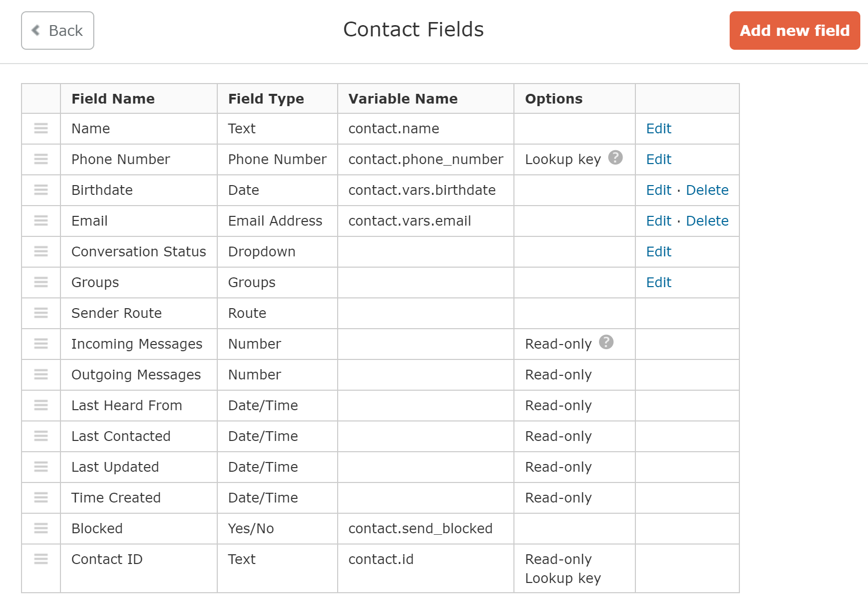Click the drag handle for Sender Route row
Viewport: 868px width, 604px height.
[41, 313]
